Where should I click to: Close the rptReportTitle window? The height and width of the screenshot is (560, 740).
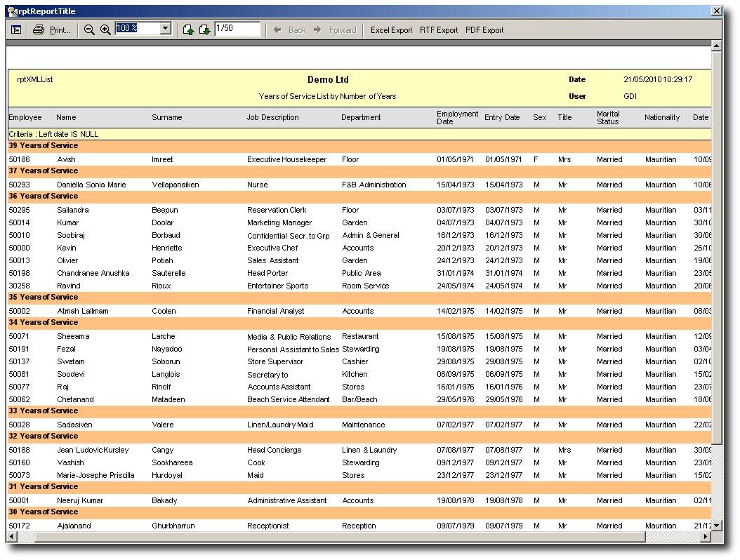[x=716, y=11]
